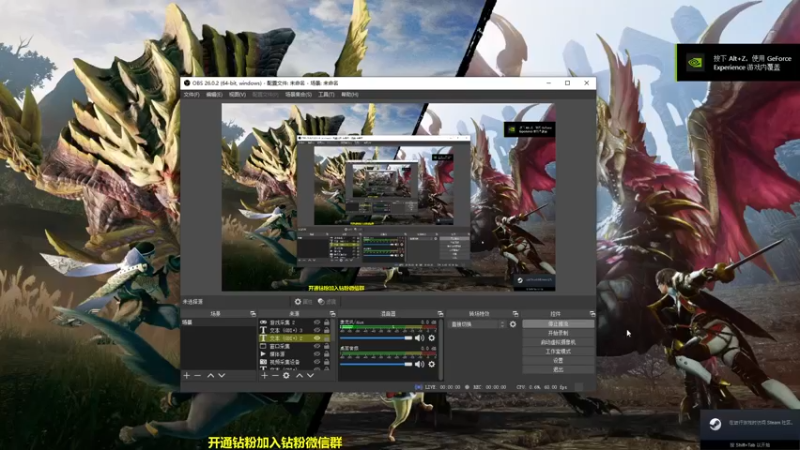
Task: Open transition properties gear in 转场特效 panel
Action: point(513,324)
